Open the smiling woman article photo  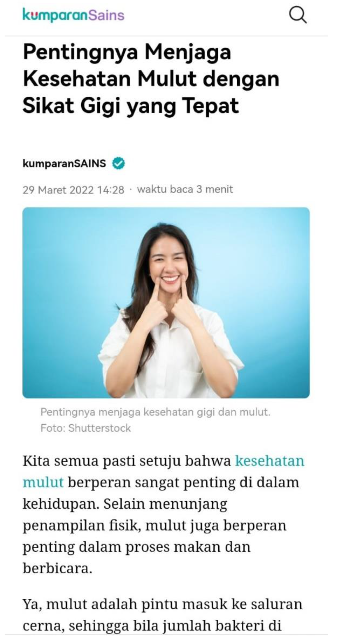coord(166,302)
